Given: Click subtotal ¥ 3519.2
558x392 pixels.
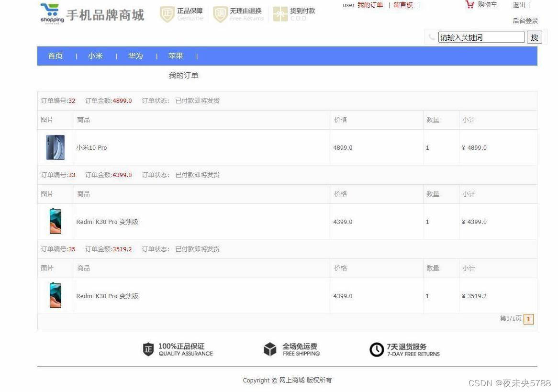Looking at the screenshot, I should (474, 296).
